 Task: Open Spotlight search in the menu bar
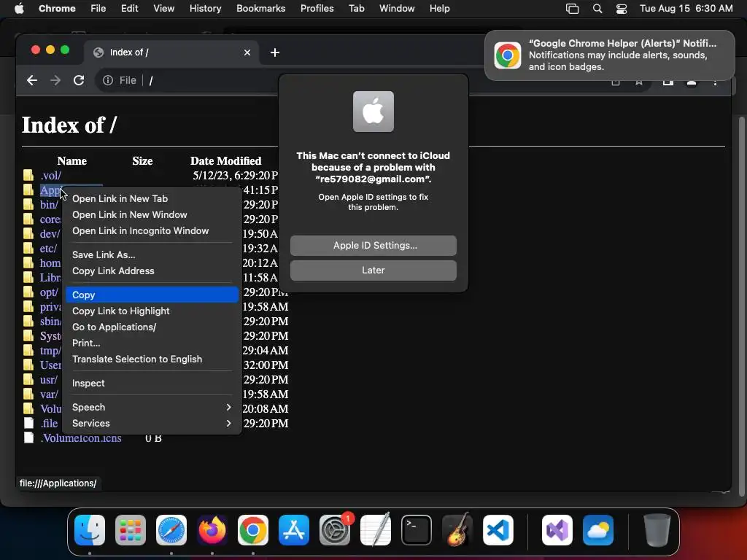click(597, 9)
